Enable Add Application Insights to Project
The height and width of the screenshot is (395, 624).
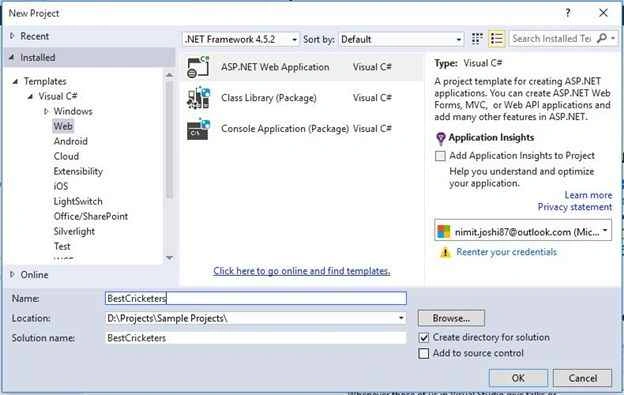click(440, 156)
